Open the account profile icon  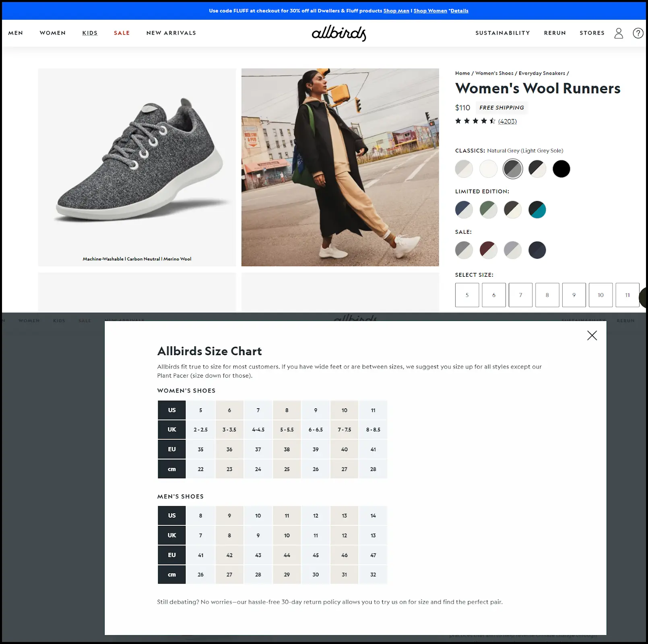(619, 33)
